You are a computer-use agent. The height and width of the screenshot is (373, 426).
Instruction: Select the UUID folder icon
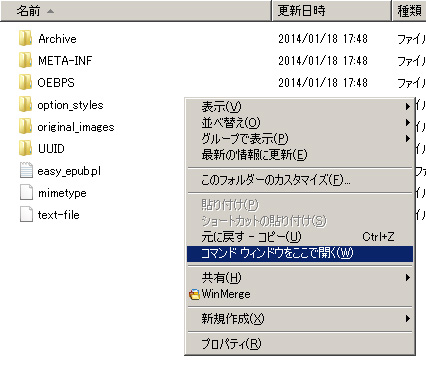click(25, 149)
